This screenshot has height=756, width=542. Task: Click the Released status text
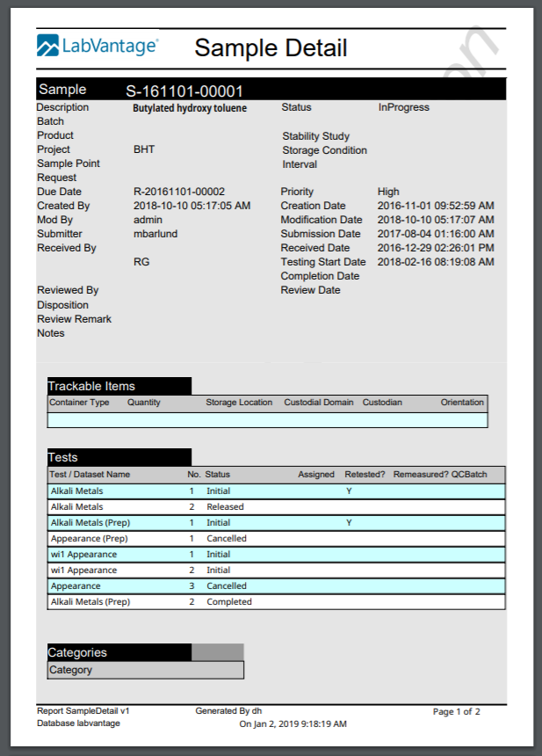pyautogui.click(x=225, y=506)
